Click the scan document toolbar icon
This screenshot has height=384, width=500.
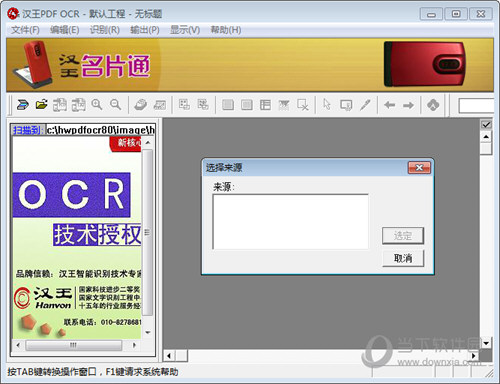tap(23, 105)
